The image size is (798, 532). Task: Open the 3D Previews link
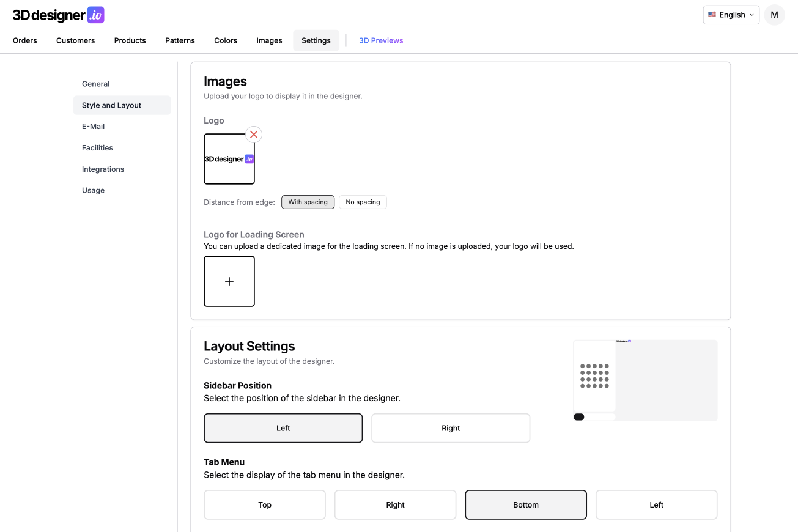click(381, 40)
